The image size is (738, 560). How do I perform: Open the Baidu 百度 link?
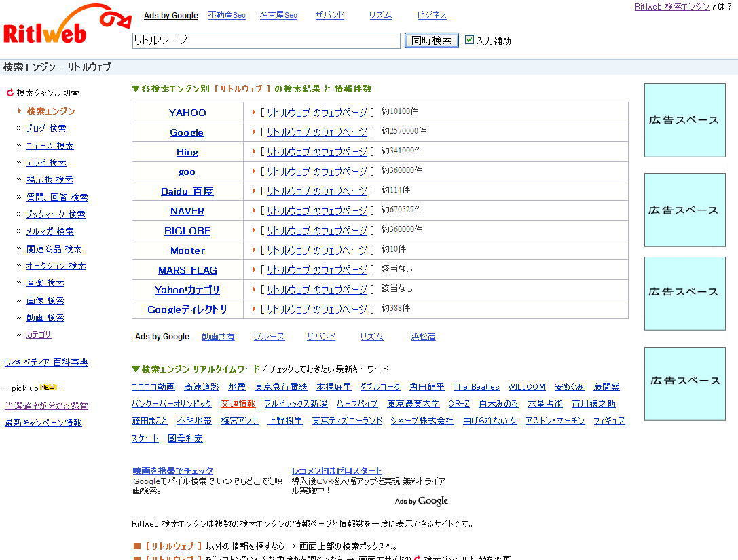pyautogui.click(x=187, y=191)
